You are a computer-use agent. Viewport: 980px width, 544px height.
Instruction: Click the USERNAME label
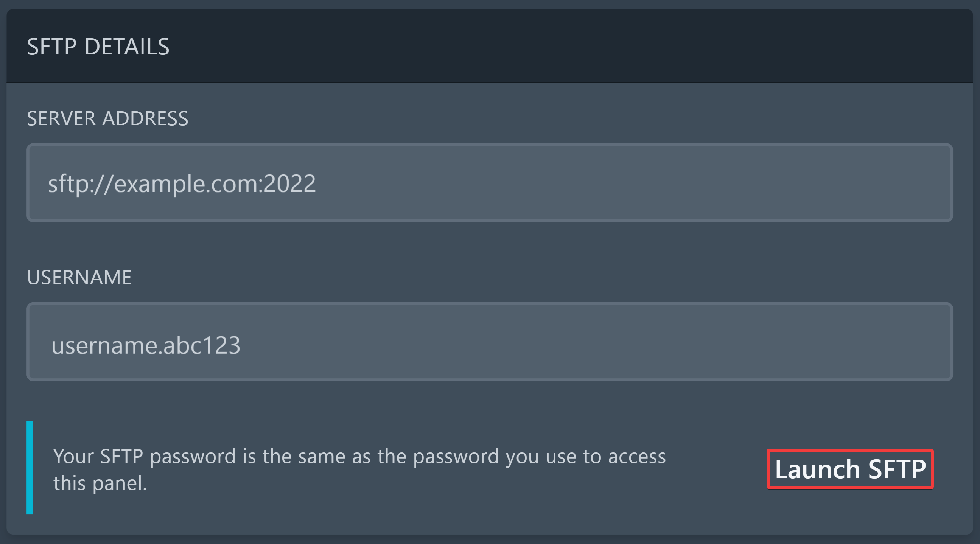[x=79, y=277]
